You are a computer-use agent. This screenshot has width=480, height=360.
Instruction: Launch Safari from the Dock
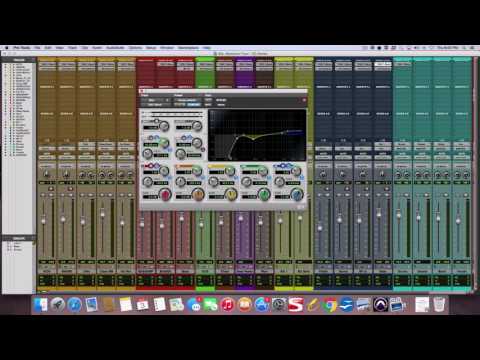pyautogui.click(x=74, y=305)
